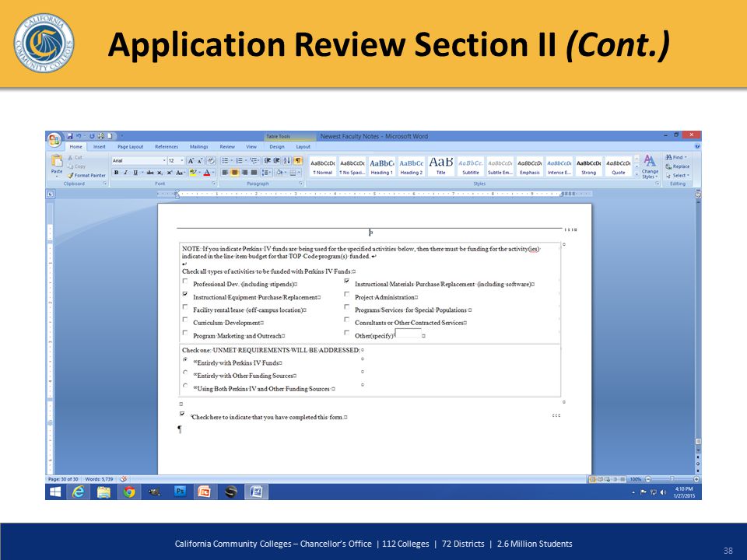747x560 pixels.
Task: Uncheck Instructional Materials Purchase/Replacement checkbox
Action: point(347,282)
